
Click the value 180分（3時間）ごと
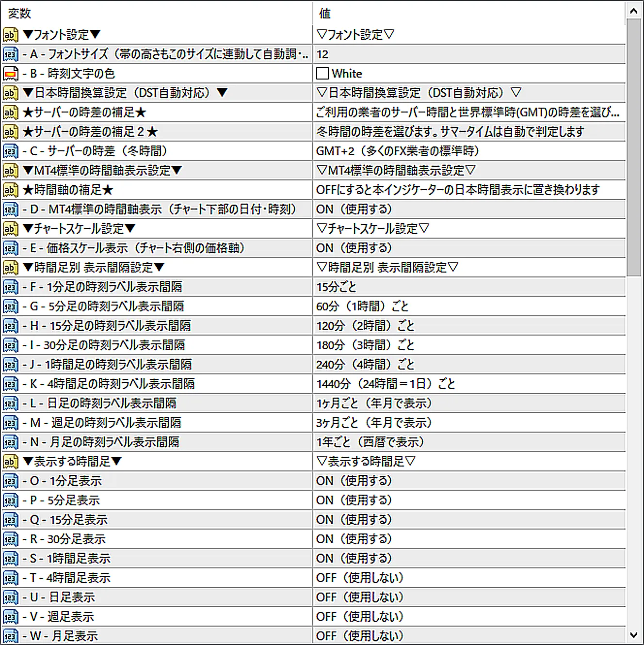coord(365,345)
